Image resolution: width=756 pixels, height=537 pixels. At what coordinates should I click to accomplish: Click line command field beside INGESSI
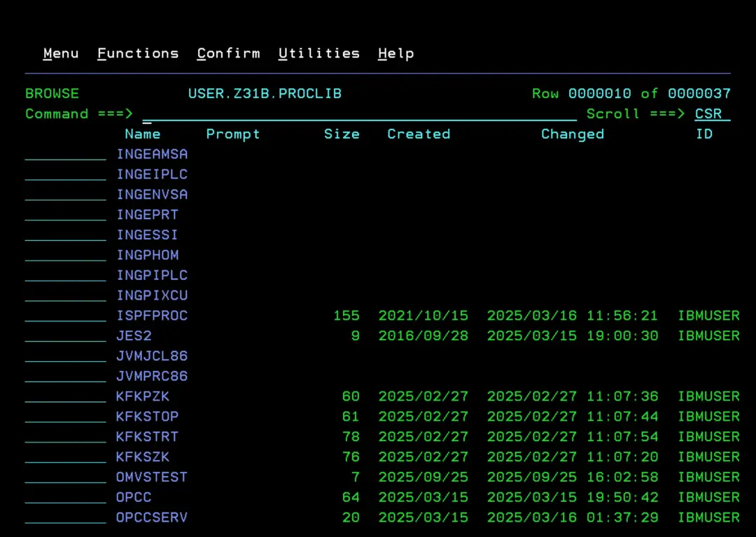[x=66, y=235]
